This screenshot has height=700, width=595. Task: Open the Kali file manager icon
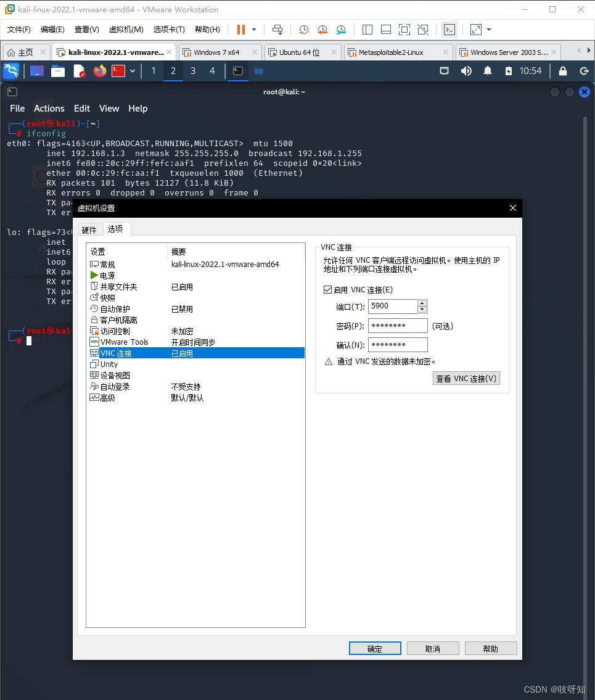pyautogui.click(x=58, y=71)
